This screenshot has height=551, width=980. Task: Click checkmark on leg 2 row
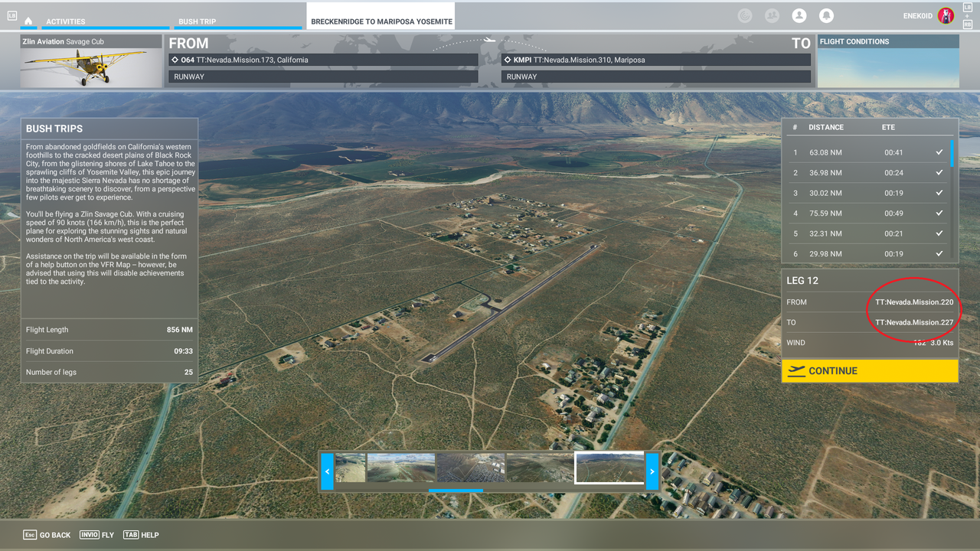tap(939, 172)
